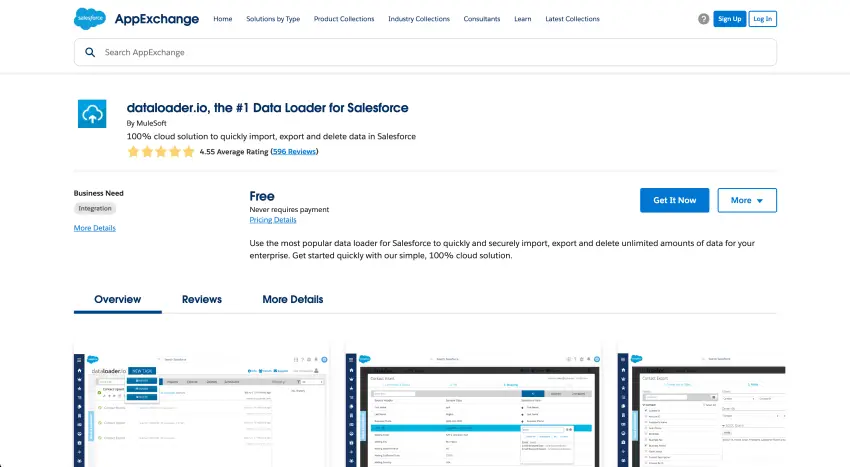This screenshot has width=850, height=467.
Task: Click the Log In button
Action: coord(763,19)
